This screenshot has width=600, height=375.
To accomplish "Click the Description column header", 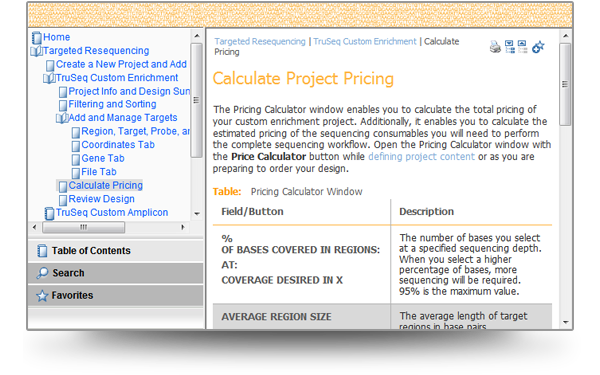I will click(x=427, y=212).
